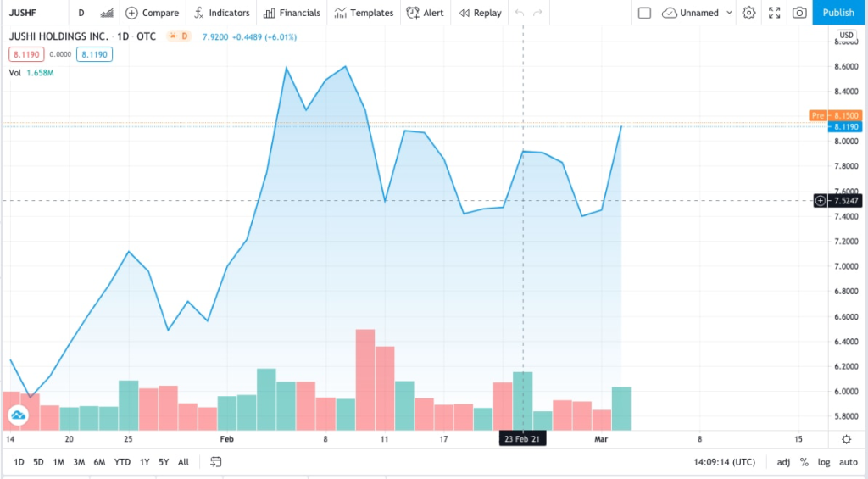Take a snapshot with camera icon

(799, 12)
